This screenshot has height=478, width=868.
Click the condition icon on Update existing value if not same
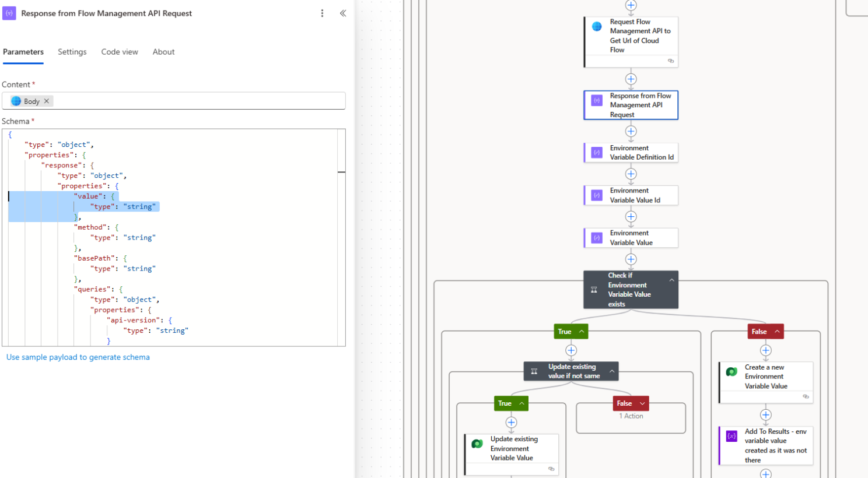point(534,371)
